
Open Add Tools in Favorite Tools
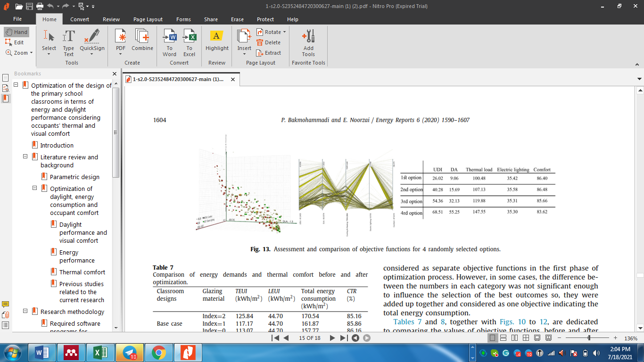pyautogui.click(x=308, y=42)
